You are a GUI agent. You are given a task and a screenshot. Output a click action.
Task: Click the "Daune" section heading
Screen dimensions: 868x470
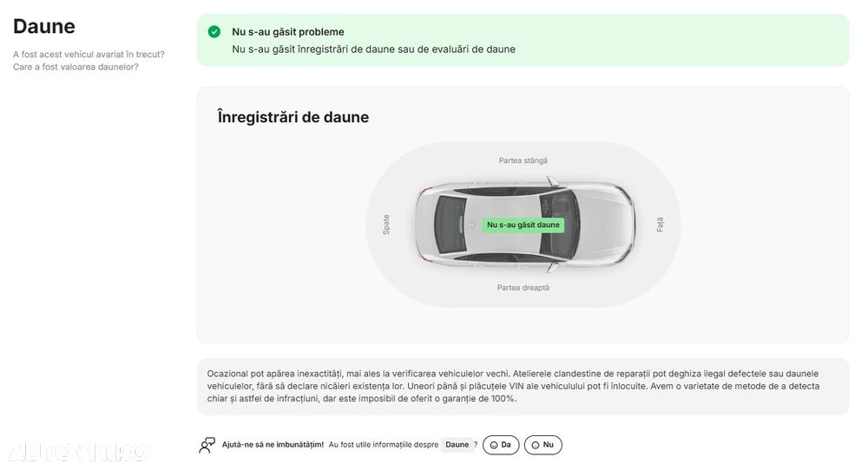coord(44,27)
